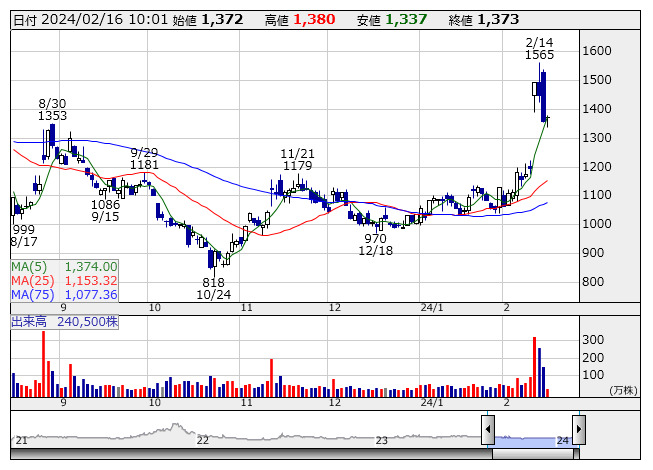653x470 pixels.
Task: Click the 日付 2024/02/16 10:01 date text
Action: point(90,20)
